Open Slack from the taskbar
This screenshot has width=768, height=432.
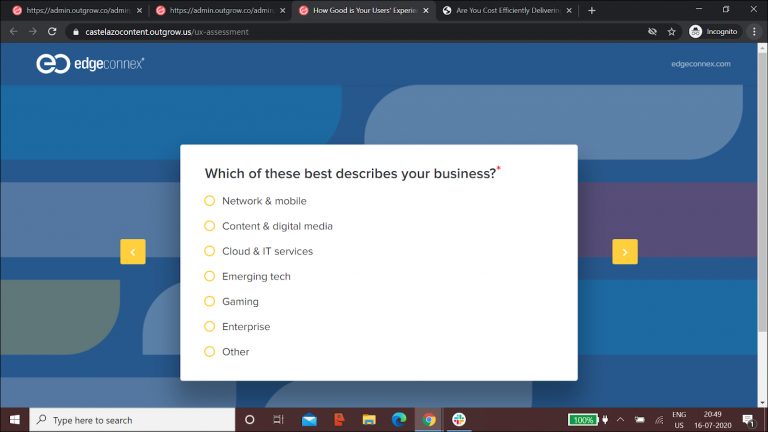459,420
